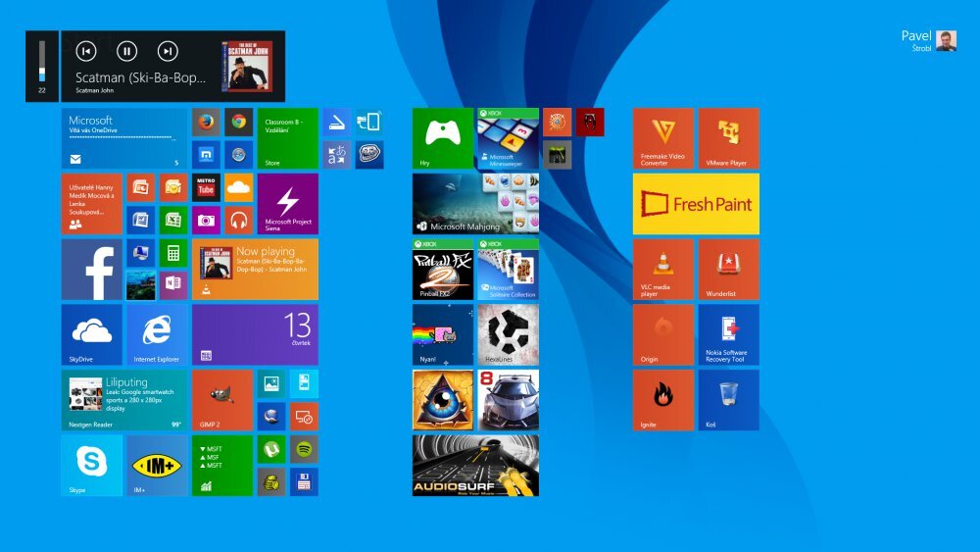Launch Audiosurf game tile
This screenshot has width=980, height=552.
(475, 466)
